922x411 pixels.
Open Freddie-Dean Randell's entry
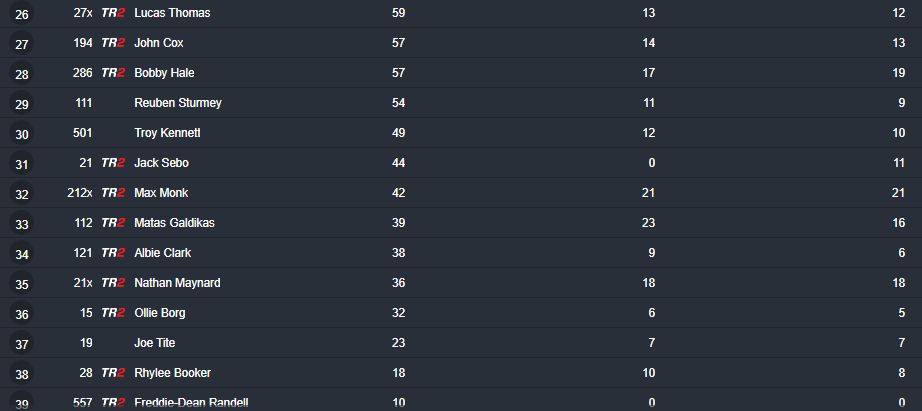191,403
